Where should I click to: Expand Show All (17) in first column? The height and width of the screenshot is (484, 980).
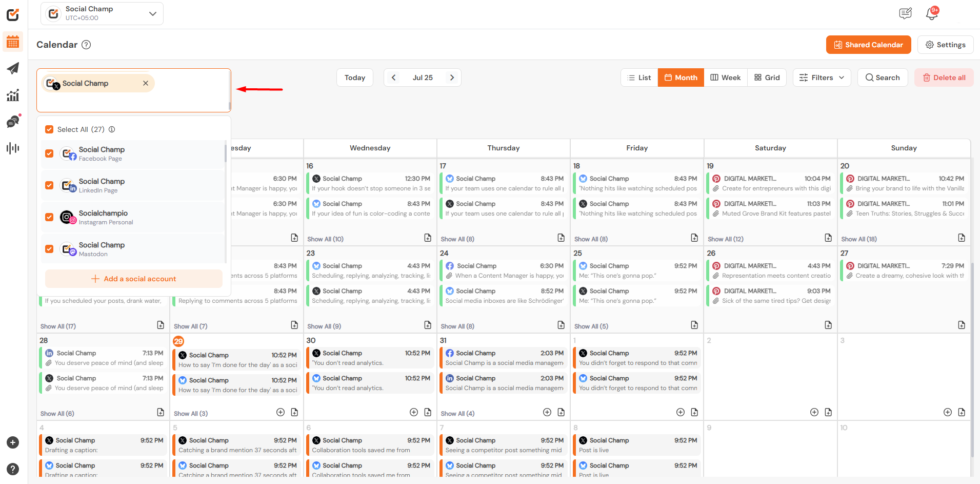pos(58,326)
